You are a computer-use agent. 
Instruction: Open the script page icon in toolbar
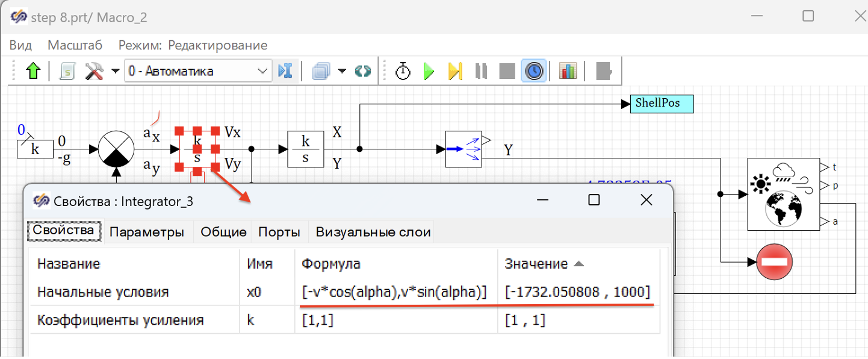tap(67, 71)
